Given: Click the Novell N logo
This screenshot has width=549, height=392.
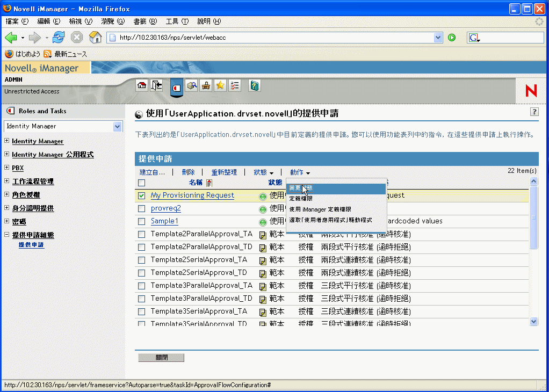Looking at the screenshot, I should pos(531,91).
